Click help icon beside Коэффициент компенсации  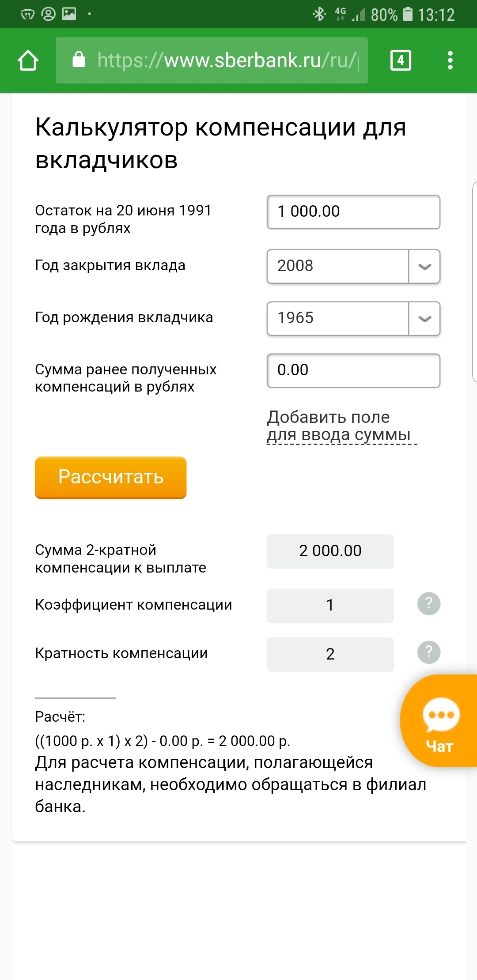click(x=428, y=603)
